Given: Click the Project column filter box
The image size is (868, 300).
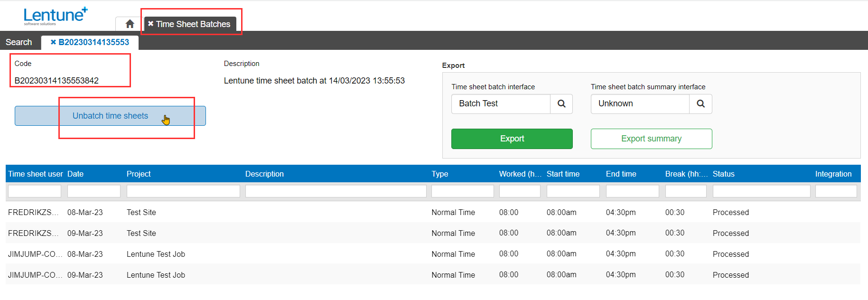Looking at the screenshot, I should (x=183, y=191).
